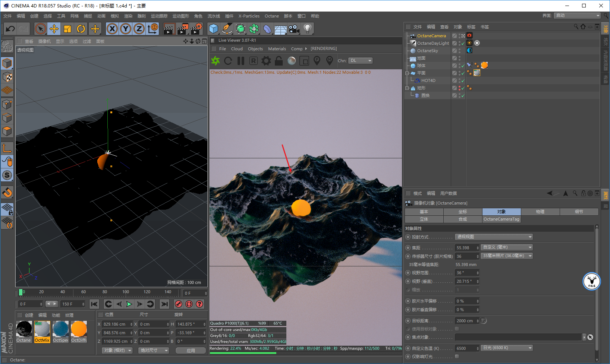610x364 pixels.
Task: Activate the Move tool
Action: pyautogui.click(x=54, y=29)
